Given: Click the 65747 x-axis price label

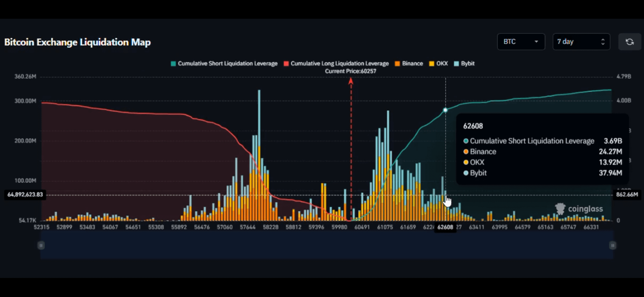Looking at the screenshot, I should pos(568,227).
